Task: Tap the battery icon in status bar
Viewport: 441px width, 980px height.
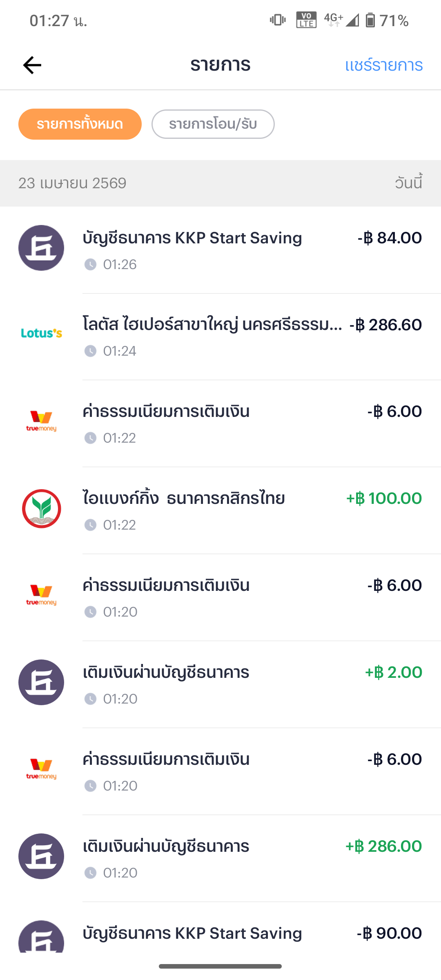Action: pyautogui.click(x=370, y=20)
